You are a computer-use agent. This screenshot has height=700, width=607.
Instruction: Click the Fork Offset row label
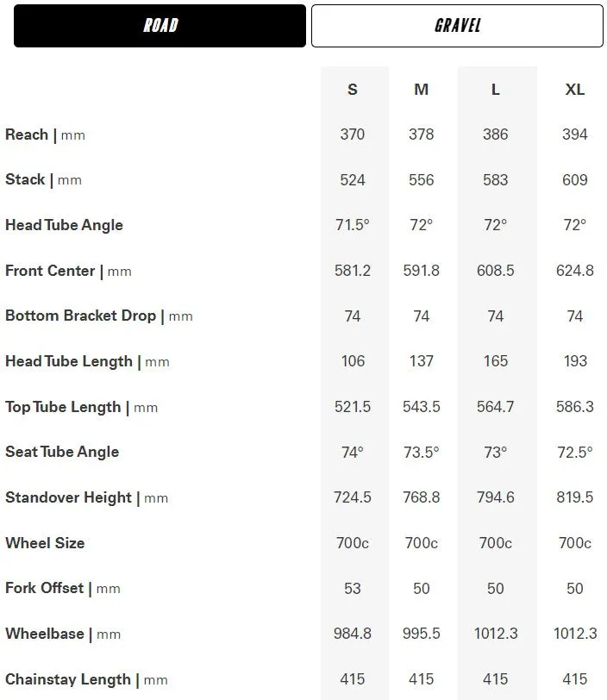coord(63,589)
